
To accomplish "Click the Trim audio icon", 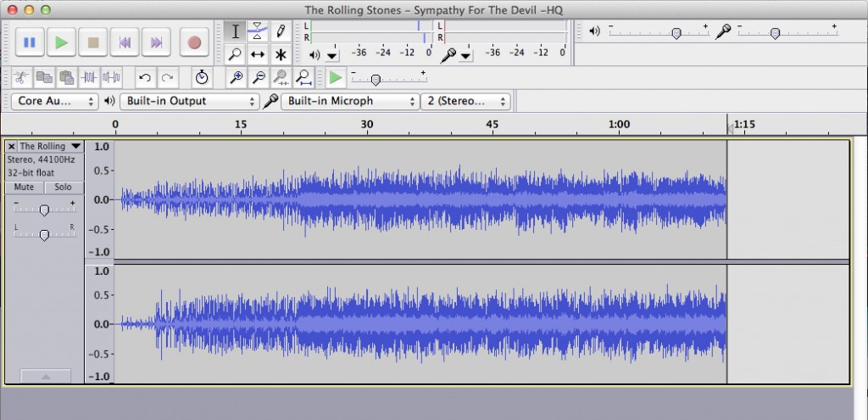I will click(88, 77).
